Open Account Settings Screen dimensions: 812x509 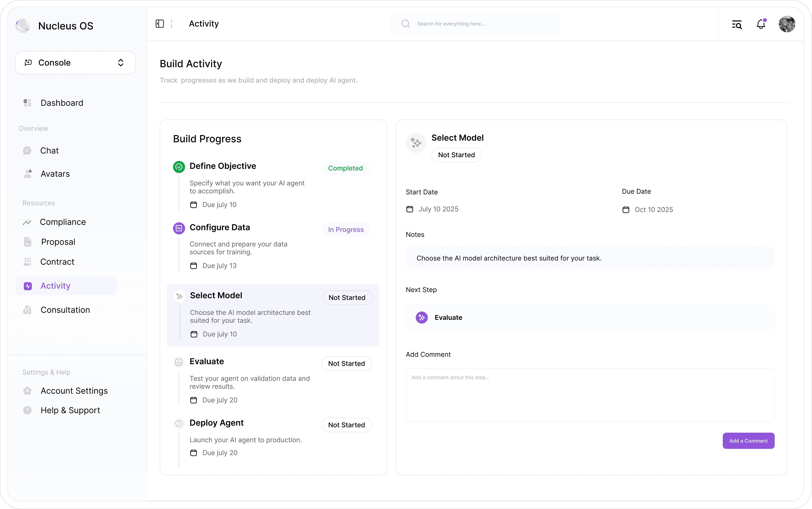(74, 391)
